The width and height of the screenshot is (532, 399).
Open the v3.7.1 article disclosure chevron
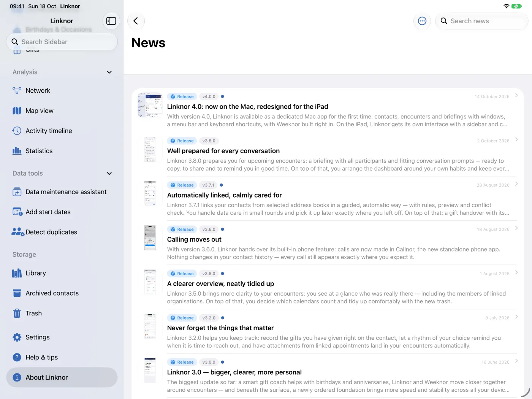516,184
